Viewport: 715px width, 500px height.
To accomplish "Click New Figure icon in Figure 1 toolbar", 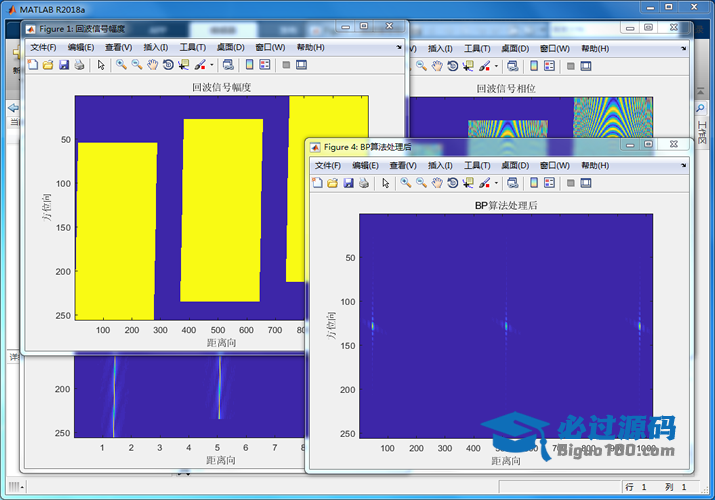I will (32, 65).
